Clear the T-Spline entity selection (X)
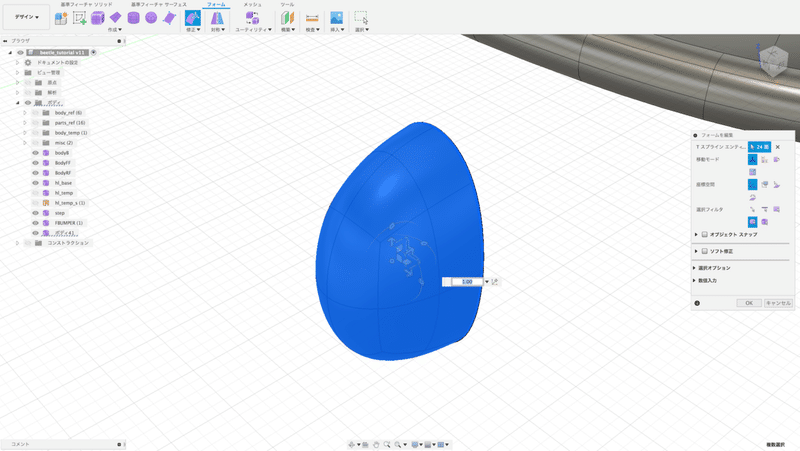Screen dimensions: 800x451 778,147
